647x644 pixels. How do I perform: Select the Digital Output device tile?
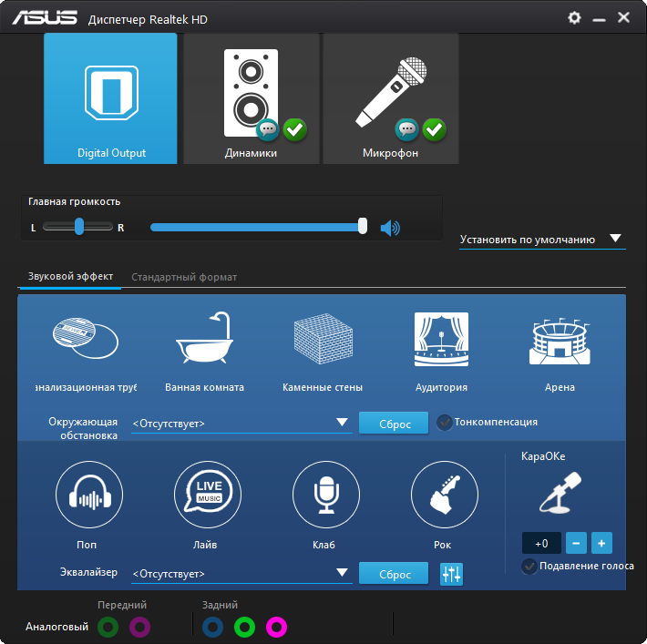110,98
